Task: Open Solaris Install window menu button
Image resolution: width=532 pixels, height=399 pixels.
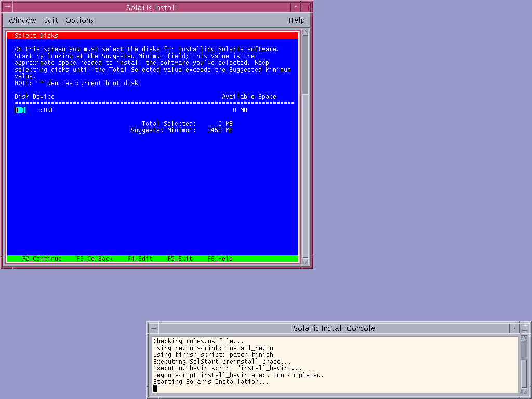Action: [7, 7]
